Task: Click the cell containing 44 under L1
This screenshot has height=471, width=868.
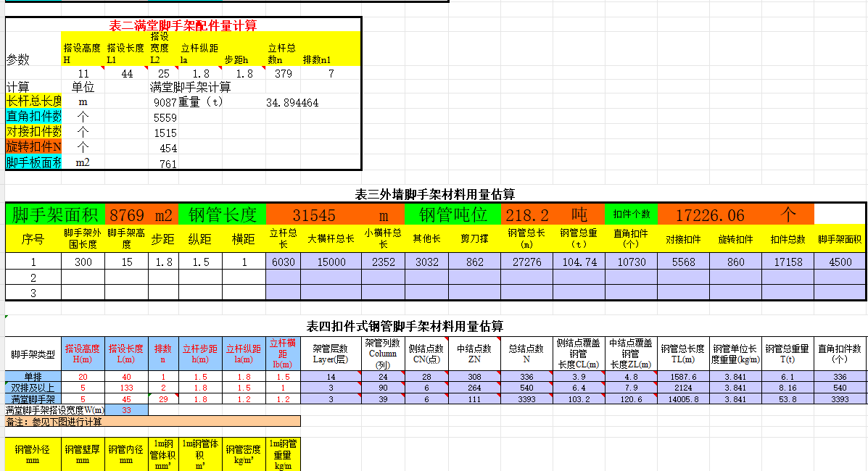Action: [x=127, y=74]
